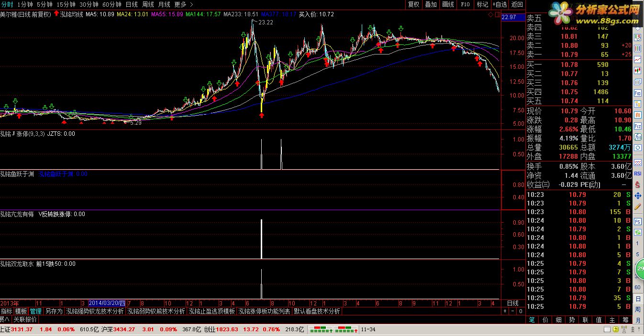Click the 关联报价 related quotes tab
644x336 pixels.
[25, 319]
